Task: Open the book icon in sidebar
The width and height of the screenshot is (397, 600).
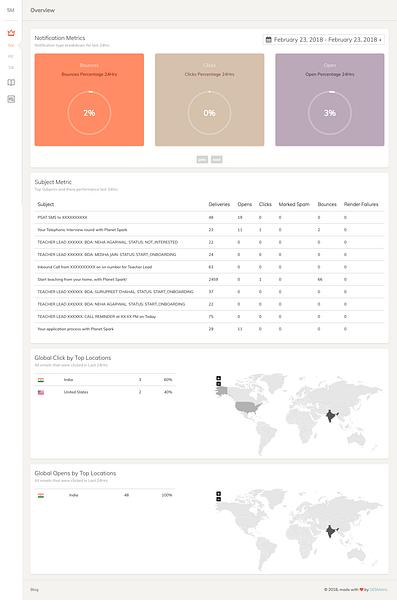Action: tap(11, 82)
